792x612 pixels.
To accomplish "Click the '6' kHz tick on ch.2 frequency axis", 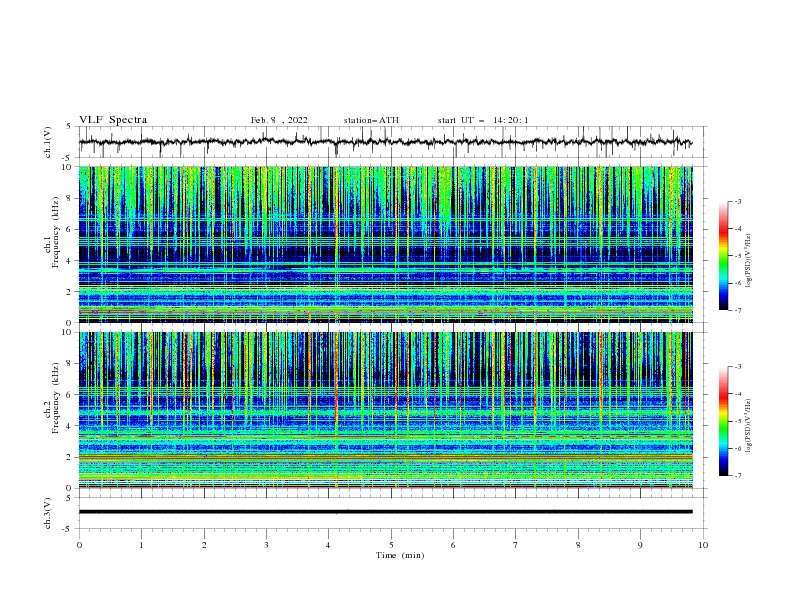I will (x=70, y=395).
